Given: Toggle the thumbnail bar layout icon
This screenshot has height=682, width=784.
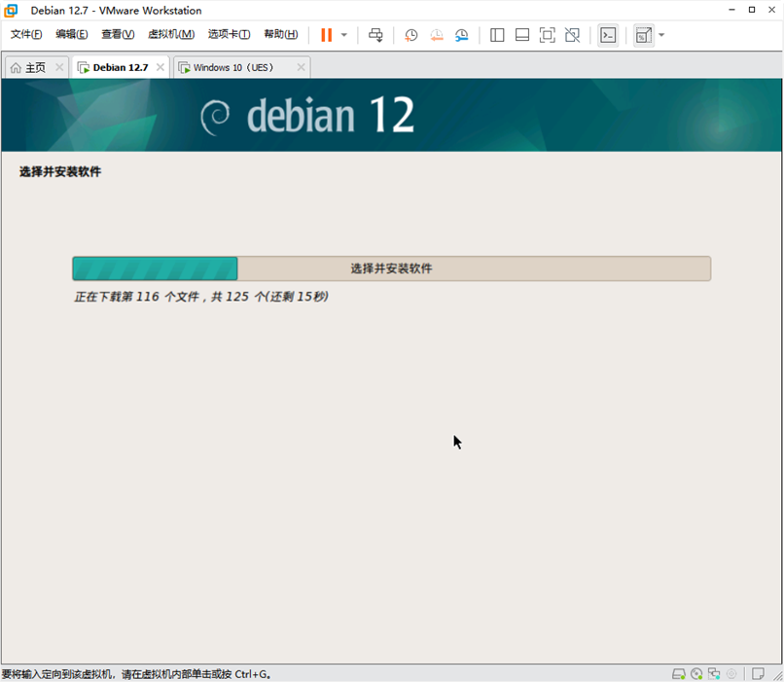Looking at the screenshot, I should point(522,35).
